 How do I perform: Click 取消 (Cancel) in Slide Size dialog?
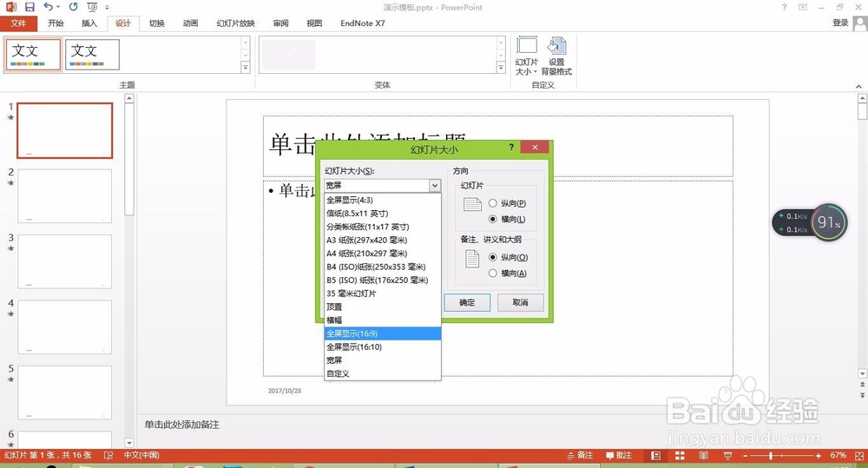(520, 302)
